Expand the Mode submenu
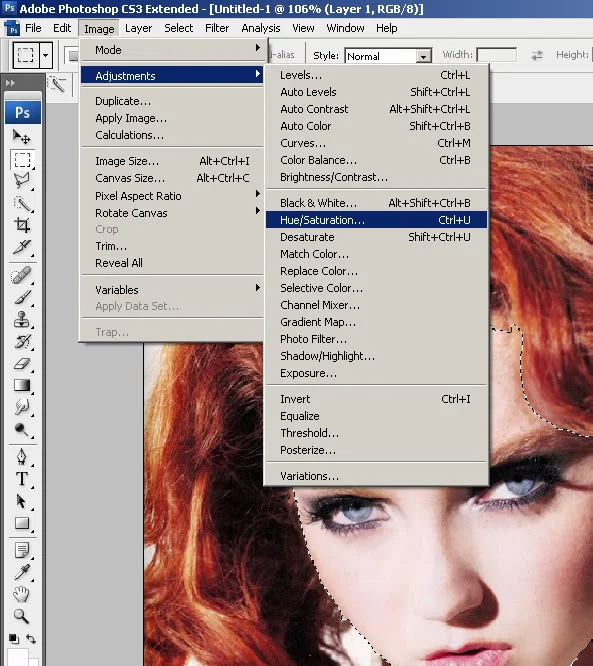The height and width of the screenshot is (666, 593). (172, 50)
